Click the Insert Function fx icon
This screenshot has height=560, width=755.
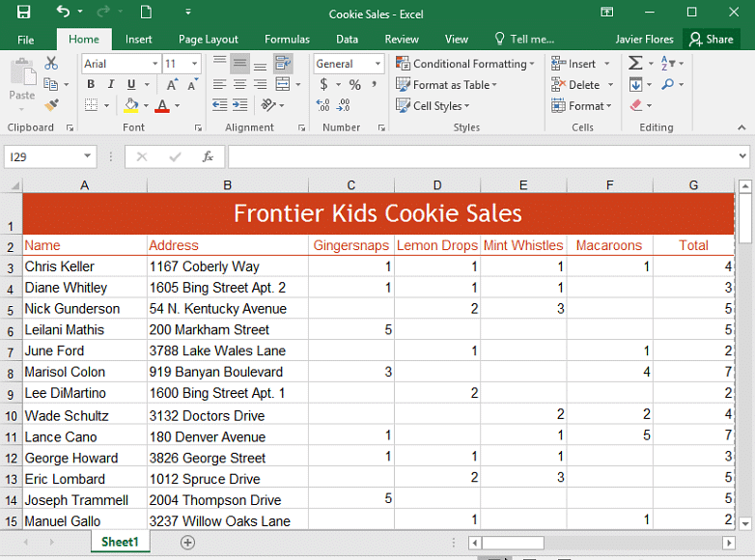click(x=207, y=156)
